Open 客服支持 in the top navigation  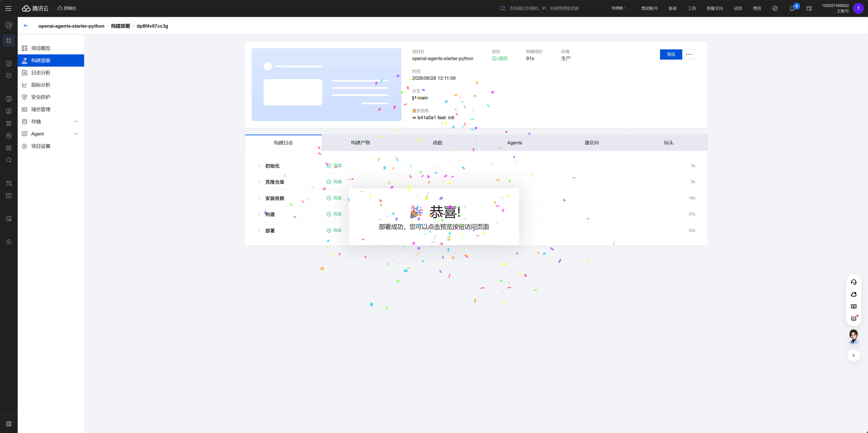715,8
